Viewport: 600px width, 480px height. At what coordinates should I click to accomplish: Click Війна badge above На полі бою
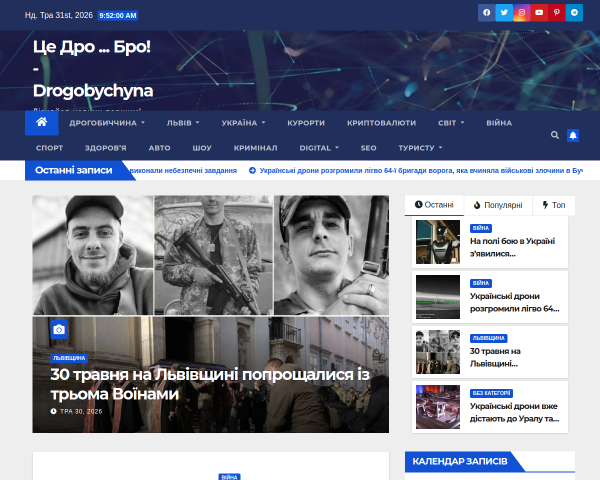click(x=481, y=228)
